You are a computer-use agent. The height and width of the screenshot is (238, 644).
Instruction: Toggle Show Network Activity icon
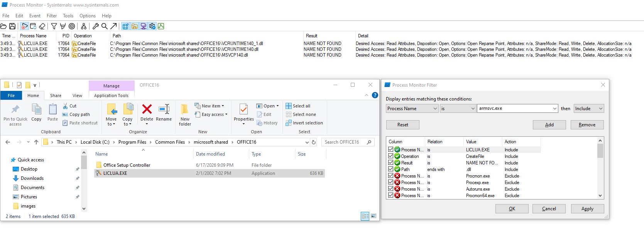(143, 26)
